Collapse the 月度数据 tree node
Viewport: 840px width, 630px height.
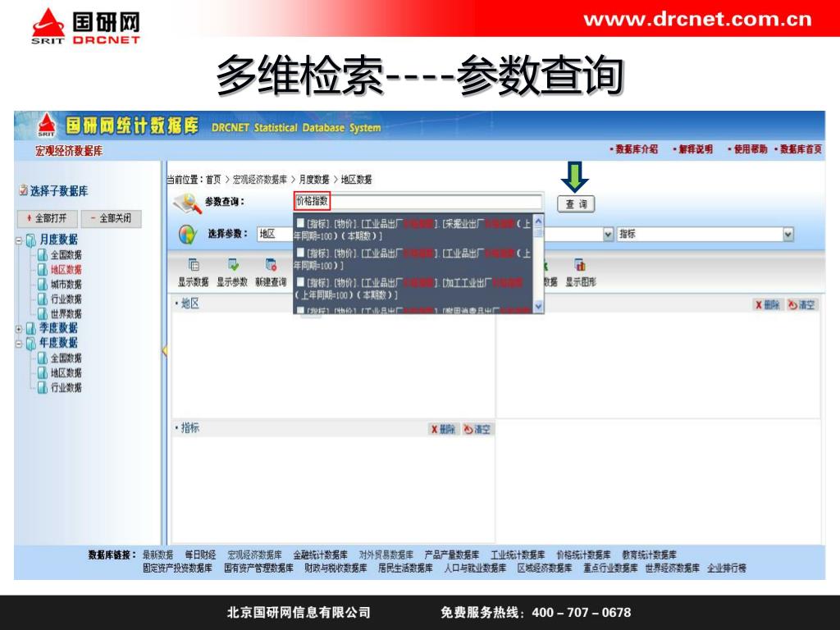coord(19,240)
